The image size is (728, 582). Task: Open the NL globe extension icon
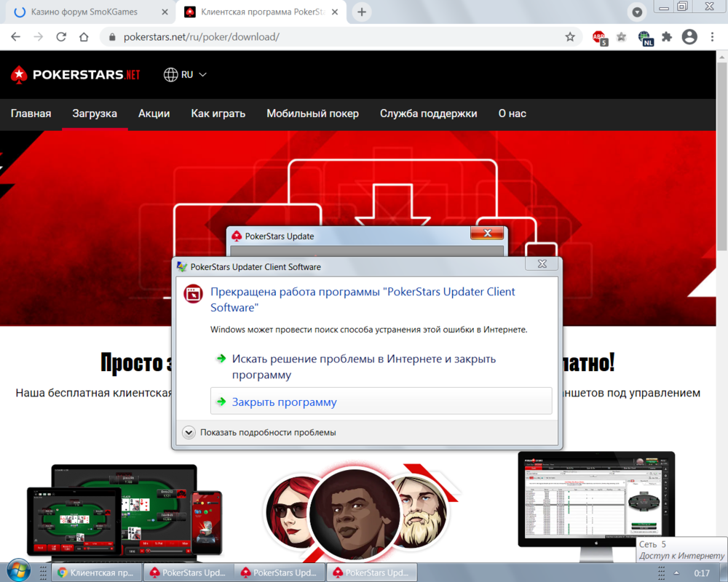(x=645, y=38)
